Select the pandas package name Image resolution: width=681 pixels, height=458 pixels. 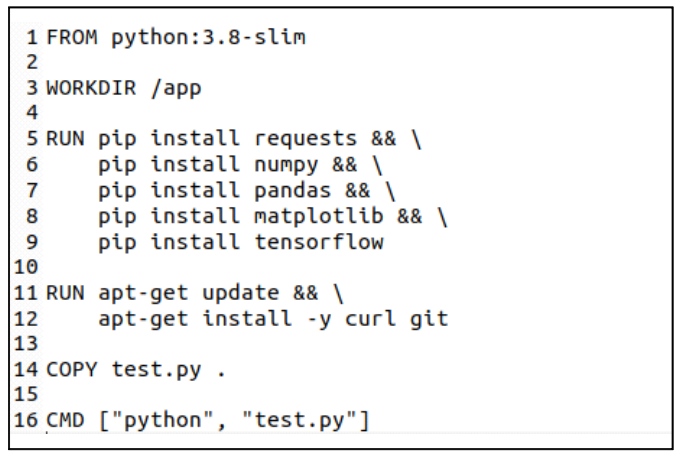pyautogui.click(x=300, y=190)
